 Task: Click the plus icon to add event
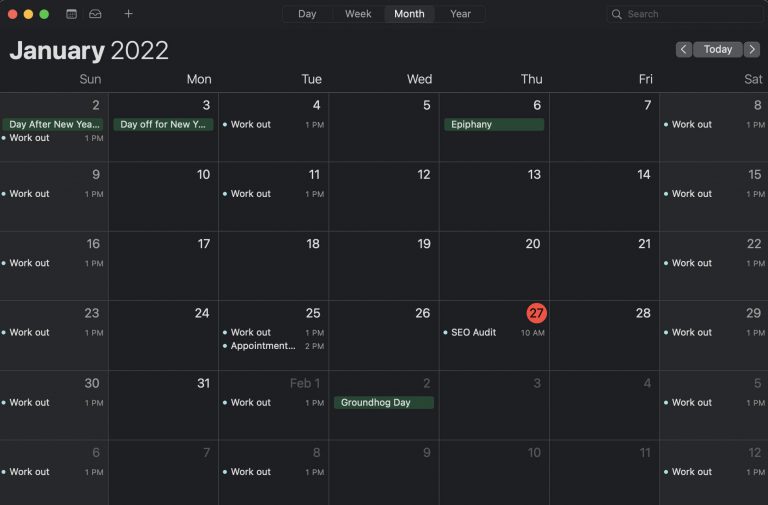point(128,14)
